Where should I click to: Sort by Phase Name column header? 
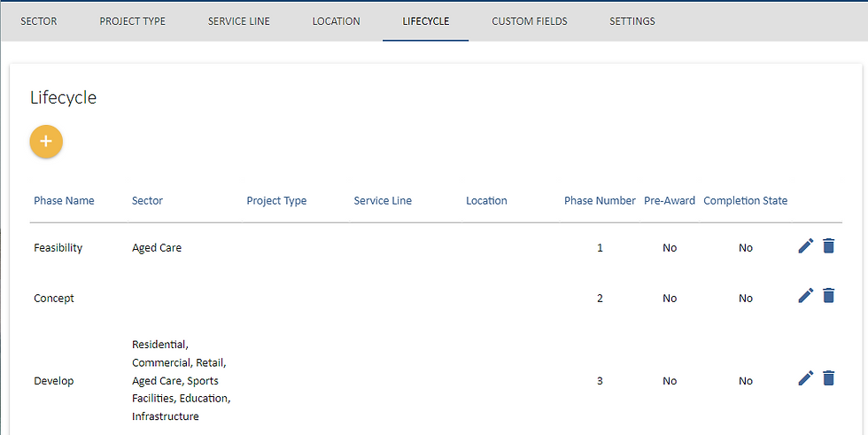64,201
